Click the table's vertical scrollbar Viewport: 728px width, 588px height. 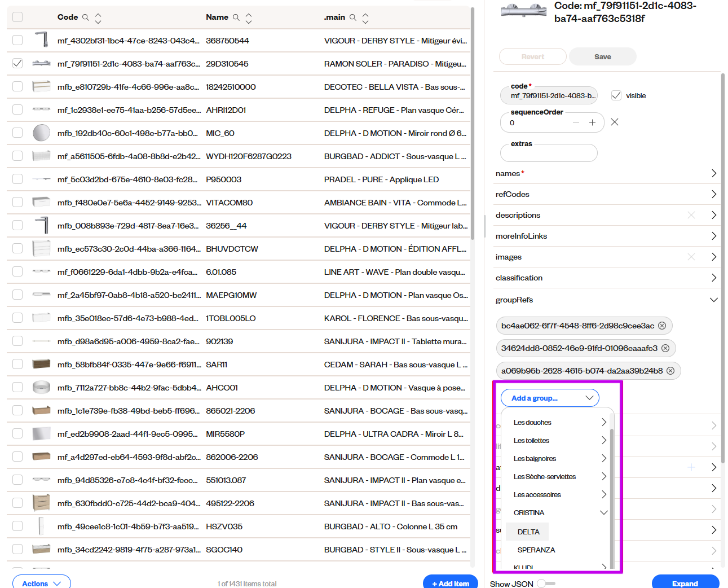(473, 124)
